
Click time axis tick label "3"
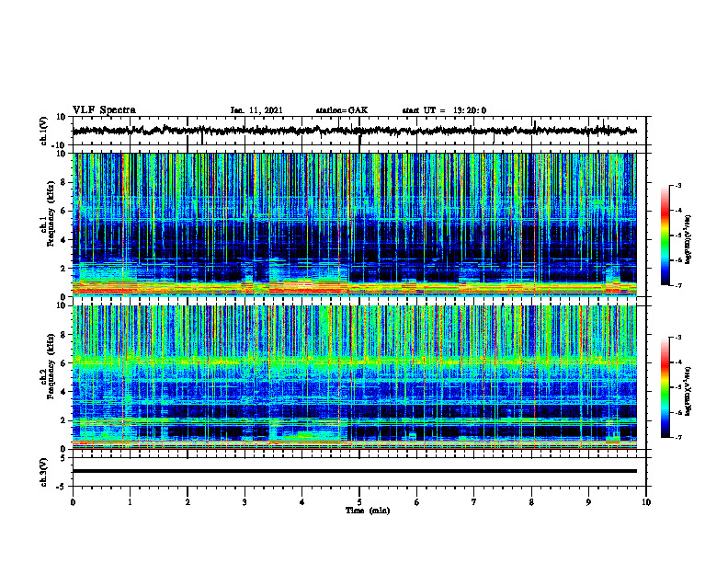(245, 502)
